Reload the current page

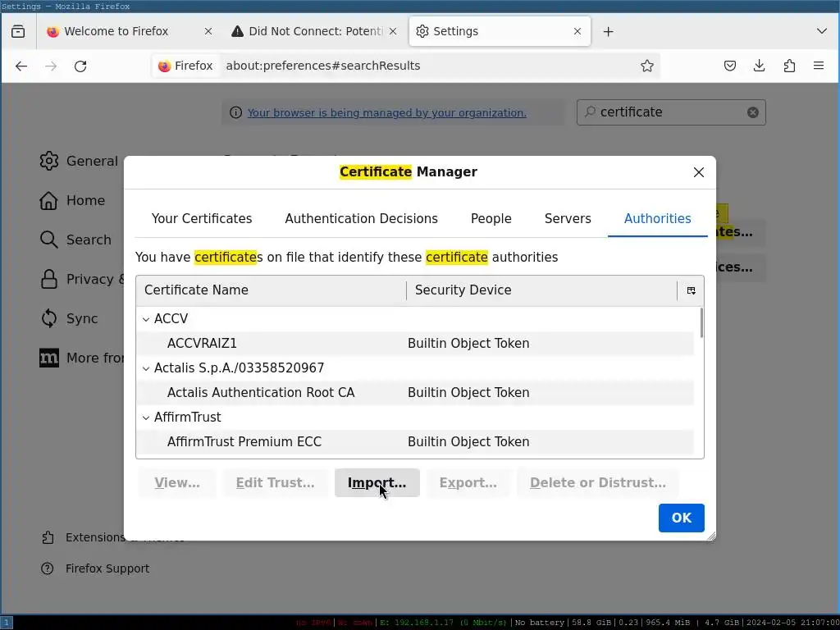80,66
